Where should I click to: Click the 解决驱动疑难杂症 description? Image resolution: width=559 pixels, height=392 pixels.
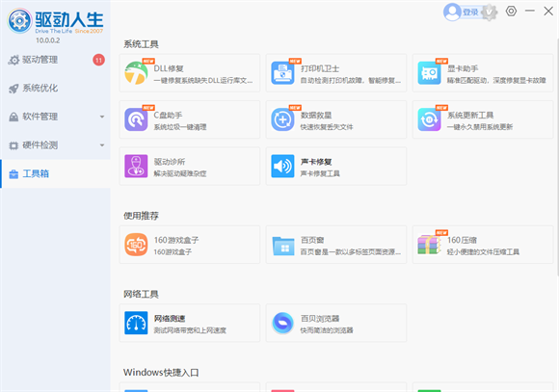(180, 174)
